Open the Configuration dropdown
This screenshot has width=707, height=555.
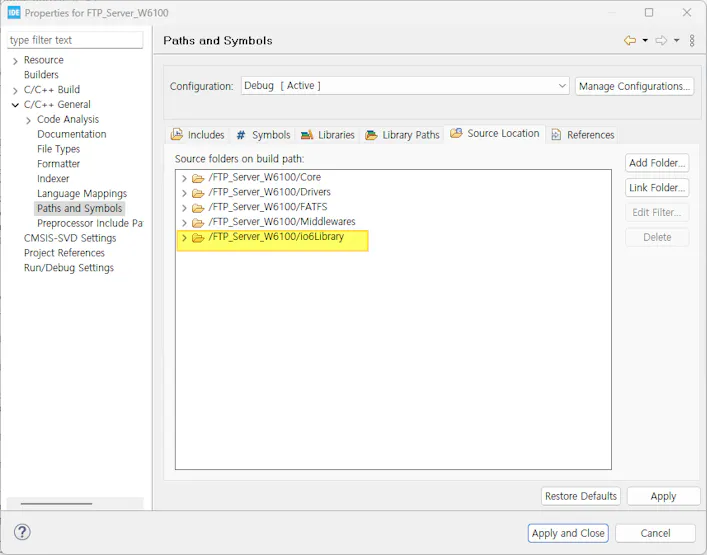[x=404, y=86]
